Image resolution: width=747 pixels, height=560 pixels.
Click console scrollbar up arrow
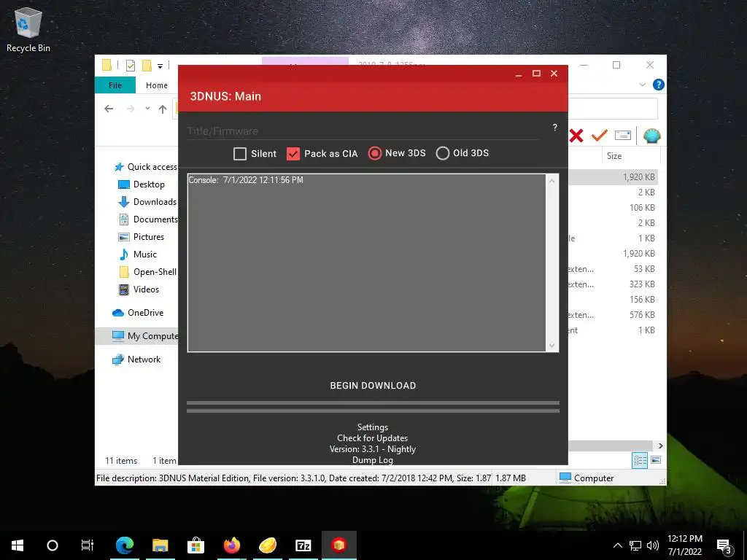pyautogui.click(x=551, y=181)
